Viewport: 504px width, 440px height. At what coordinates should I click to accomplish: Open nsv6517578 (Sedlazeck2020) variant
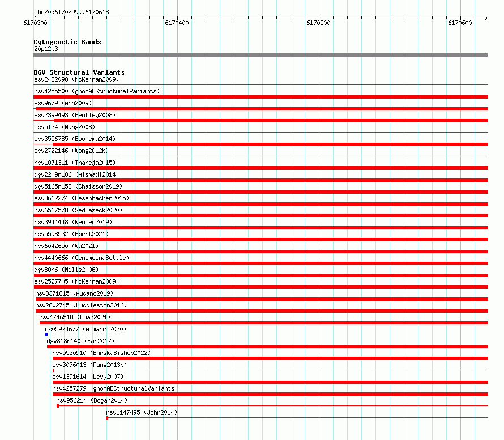click(78, 210)
